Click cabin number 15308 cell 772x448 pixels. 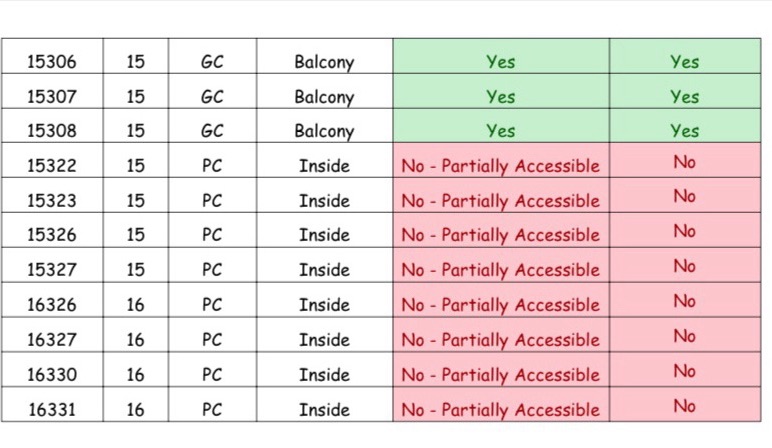click(x=51, y=131)
